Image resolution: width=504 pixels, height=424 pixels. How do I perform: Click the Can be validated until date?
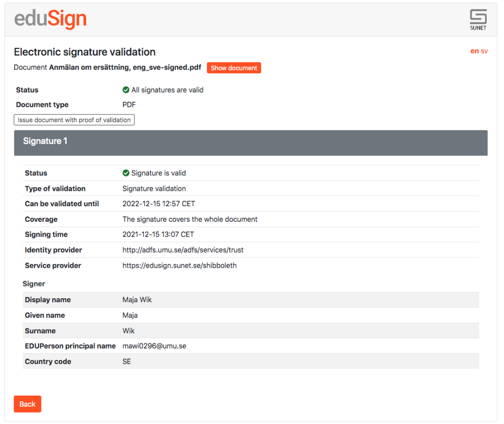click(159, 204)
